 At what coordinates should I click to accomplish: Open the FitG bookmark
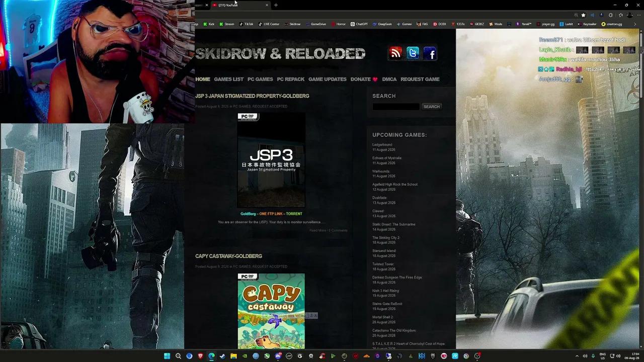point(422,24)
